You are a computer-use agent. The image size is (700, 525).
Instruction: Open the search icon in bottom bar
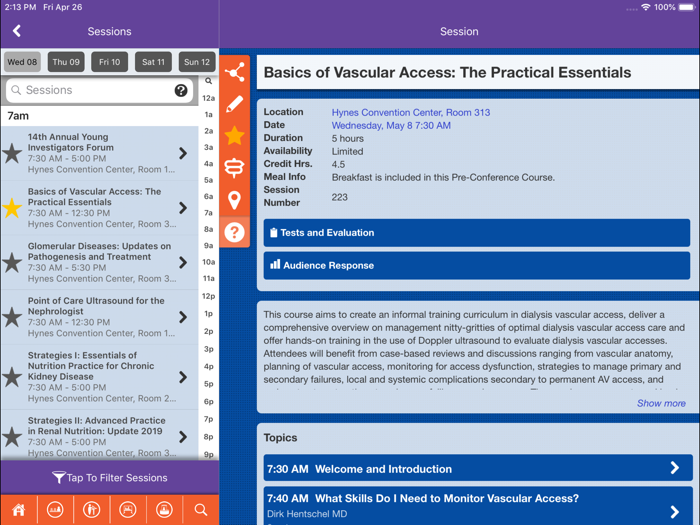click(201, 509)
